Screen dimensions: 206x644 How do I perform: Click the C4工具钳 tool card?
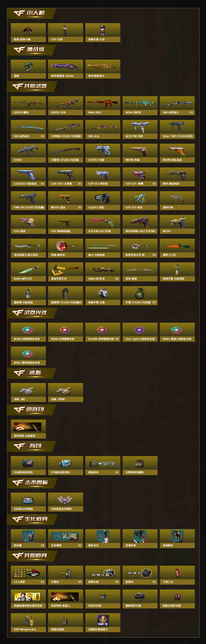(28, 575)
